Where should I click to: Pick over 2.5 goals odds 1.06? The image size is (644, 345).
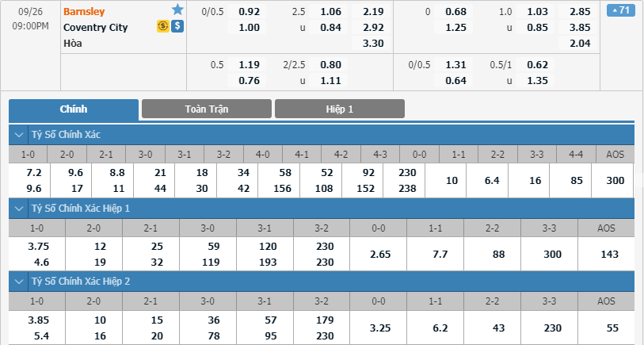tap(330, 12)
